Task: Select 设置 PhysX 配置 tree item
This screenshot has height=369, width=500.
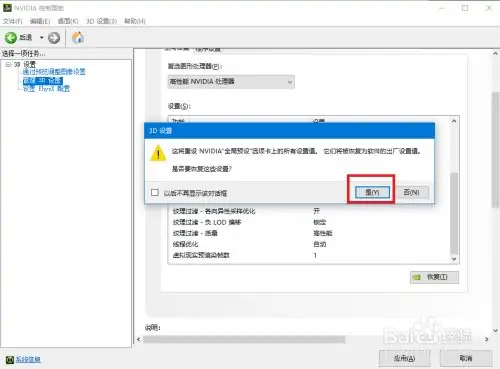Action: click(46, 89)
